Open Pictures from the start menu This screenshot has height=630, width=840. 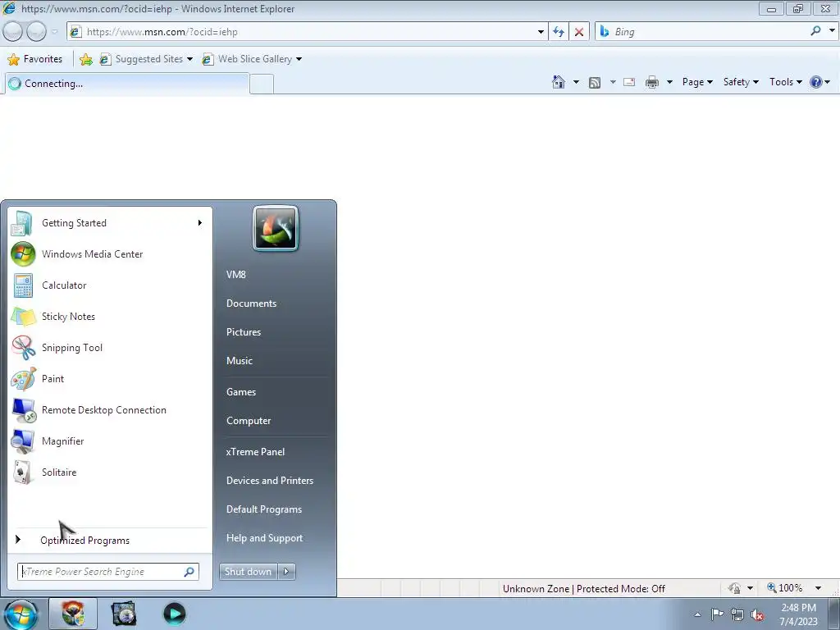click(x=243, y=332)
